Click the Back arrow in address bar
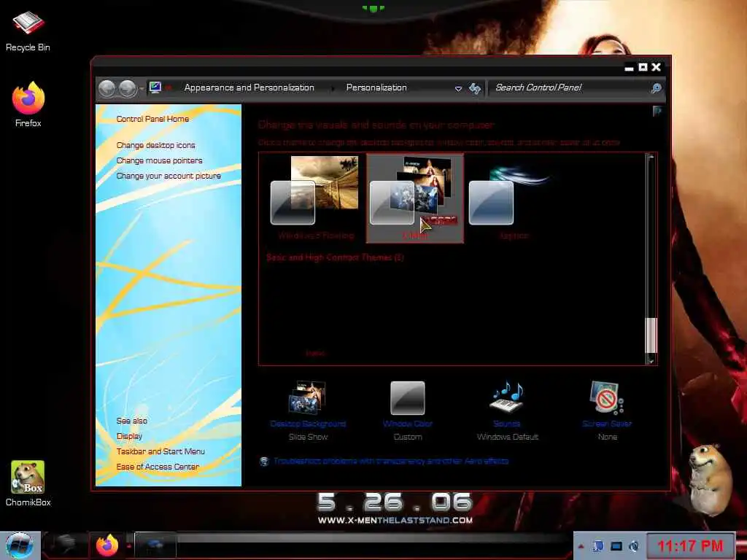The height and width of the screenshot is (560, 747). [x=107, y=88]
